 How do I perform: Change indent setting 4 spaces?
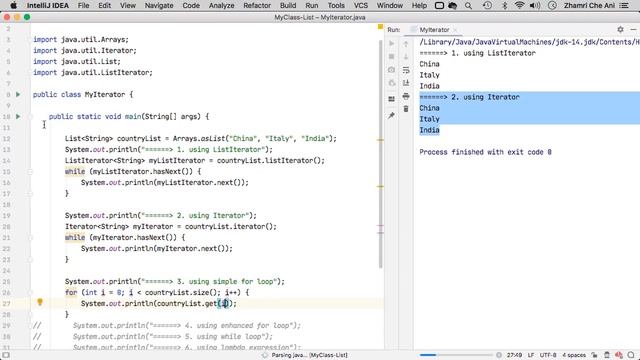click(x=574, y=355)
